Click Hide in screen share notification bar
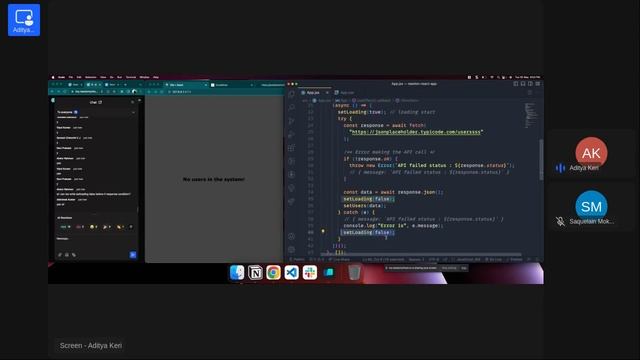The image size is (640, 360). pyautogui.click(x=464, y=268)
